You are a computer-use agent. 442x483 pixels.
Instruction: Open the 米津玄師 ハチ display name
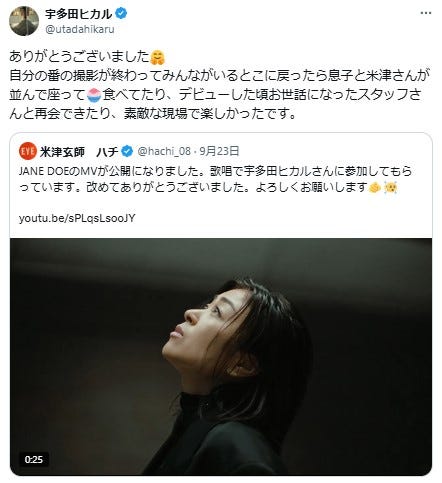(79, 152)
